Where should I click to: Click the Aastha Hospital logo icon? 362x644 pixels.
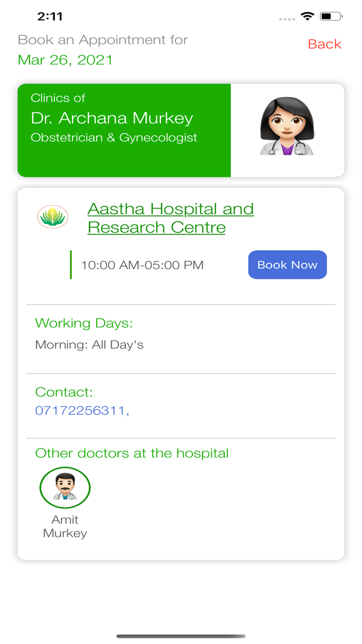(53, 217)
